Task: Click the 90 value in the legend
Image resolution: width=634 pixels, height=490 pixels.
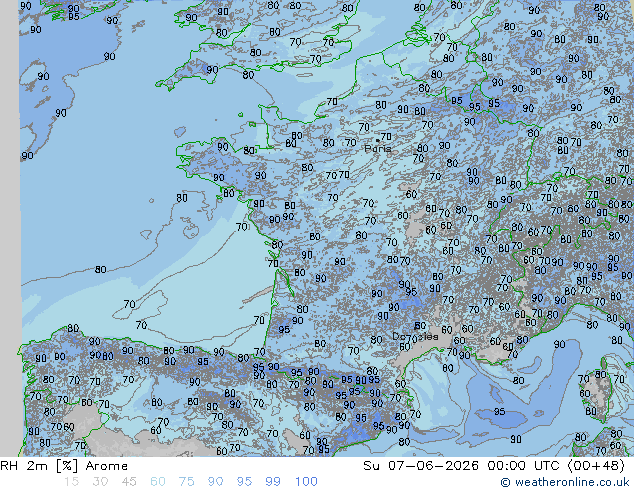Action: [215, 482]
